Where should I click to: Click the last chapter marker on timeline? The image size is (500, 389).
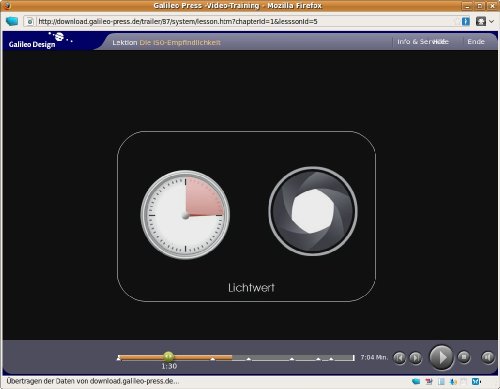331,359
